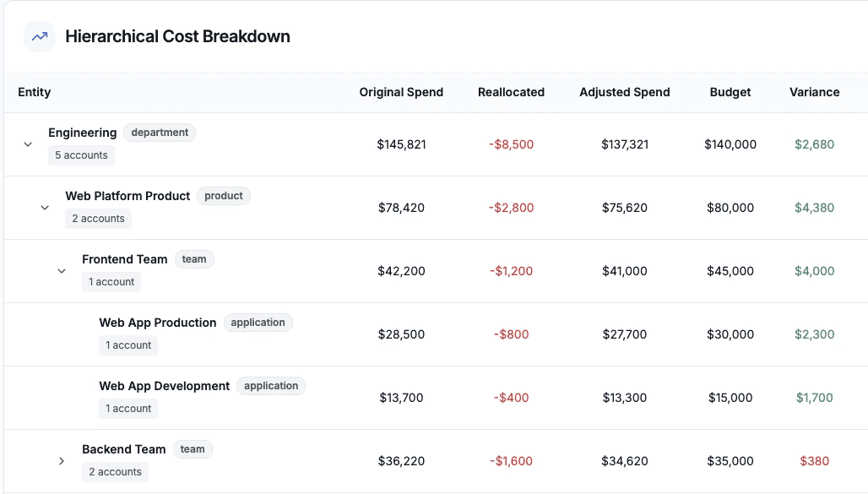Collapse the Web Platform Product row
Screen dimensions: 868x494
coord(45,208)
